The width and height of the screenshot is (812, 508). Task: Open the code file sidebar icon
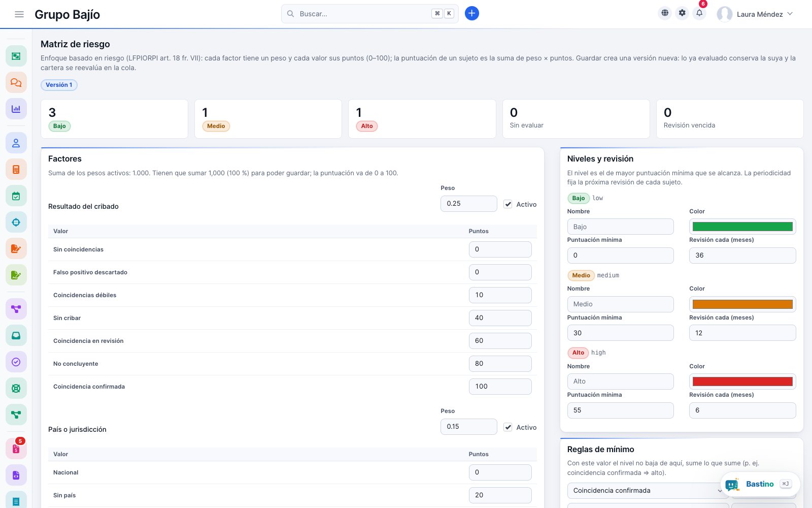[16, 475]
